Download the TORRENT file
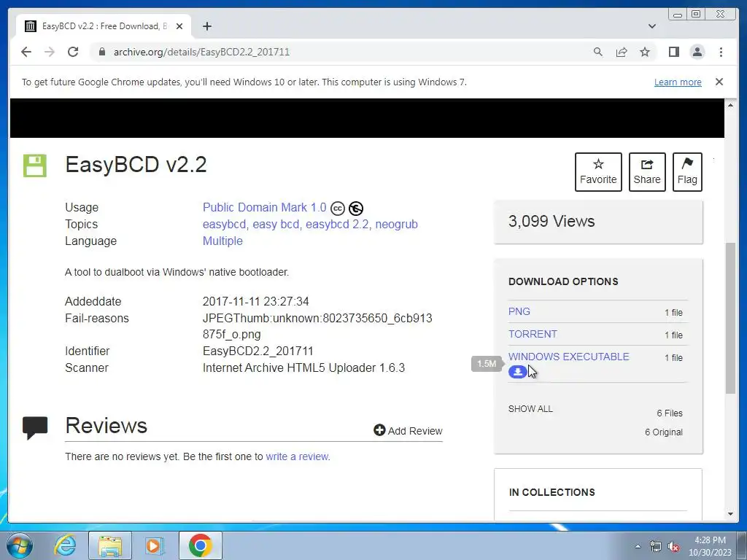 click(533, 334)
